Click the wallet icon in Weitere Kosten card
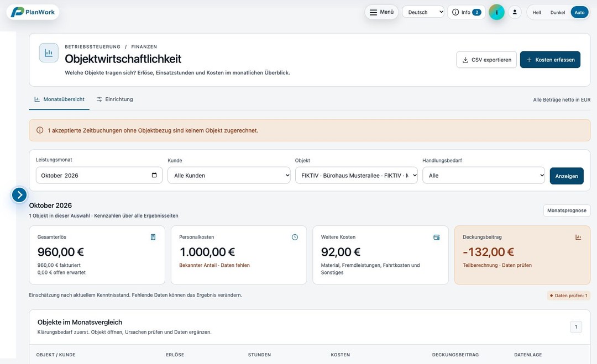 [x=436, y=238]
